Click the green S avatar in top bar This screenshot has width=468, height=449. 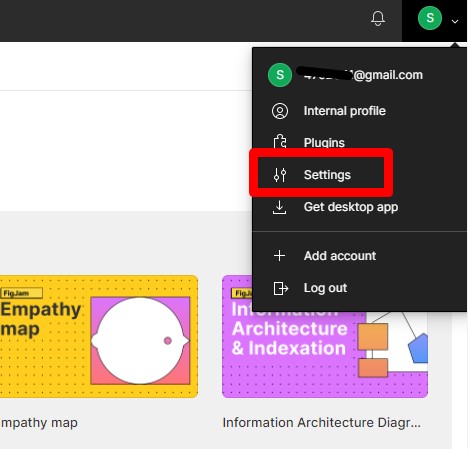pyautogui.click(x=430, y=18)
